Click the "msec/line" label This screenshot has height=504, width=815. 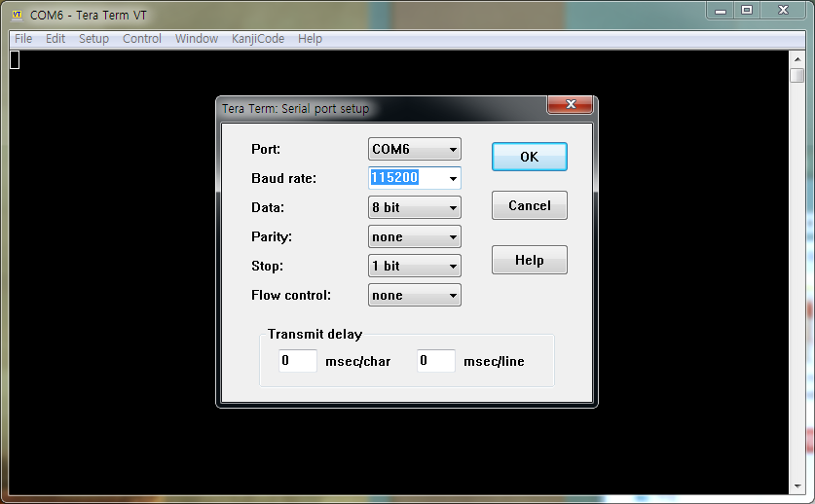click(x=494, y=361)
